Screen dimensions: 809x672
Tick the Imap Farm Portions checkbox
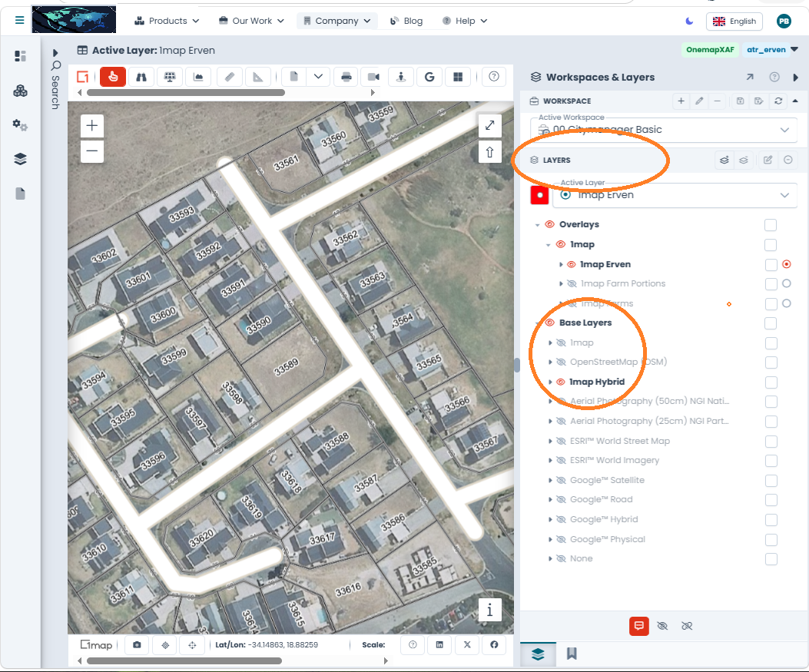click(x=771, y=284)
